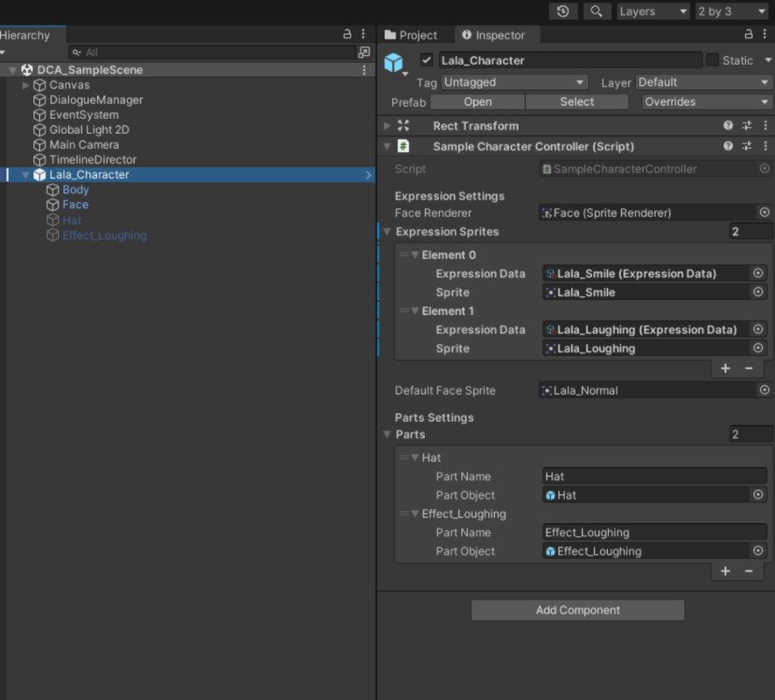775x700 pixels.
Task: Open the undo history icon in the toolbar
Action: 563,11
